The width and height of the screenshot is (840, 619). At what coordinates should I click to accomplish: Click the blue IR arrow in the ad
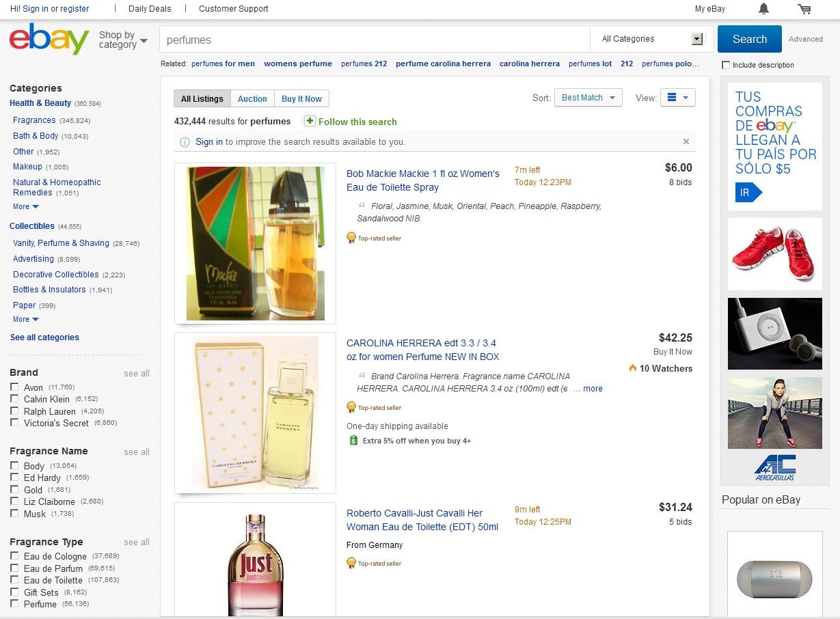tap(748, 193)
